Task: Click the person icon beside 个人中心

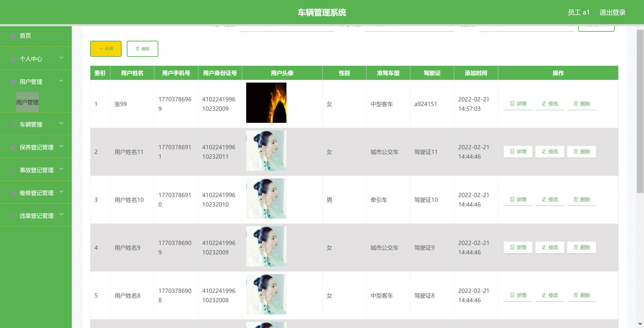Action: coord(13,59)
